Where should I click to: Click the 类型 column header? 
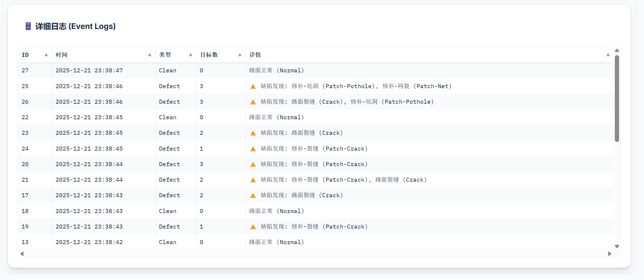pyautogui.click(x=176, y=55)
